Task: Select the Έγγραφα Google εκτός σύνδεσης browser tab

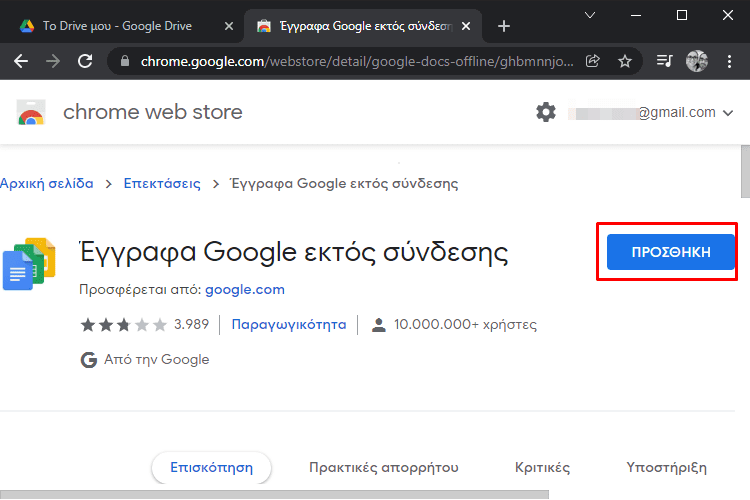Action: click(364, 26)
